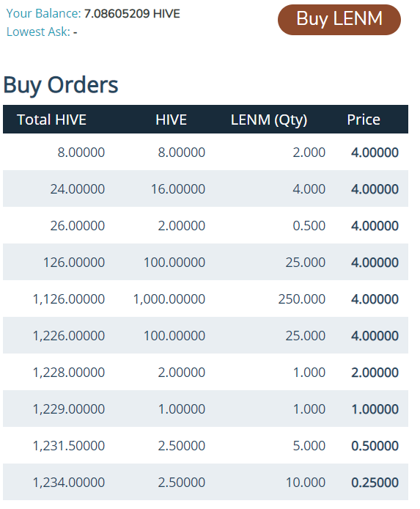Click the 250.000 LENM quantity cell

point(301,299)
